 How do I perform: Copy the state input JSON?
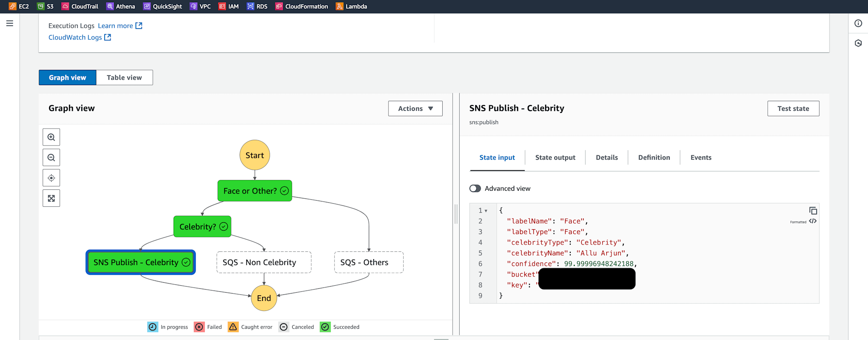813,211
